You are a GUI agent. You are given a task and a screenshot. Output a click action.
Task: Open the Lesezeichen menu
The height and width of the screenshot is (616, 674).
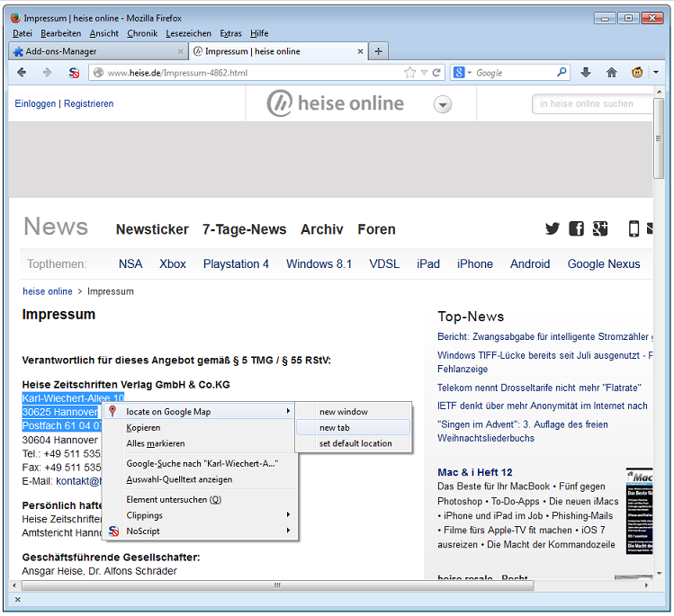(x=189, y=33)
